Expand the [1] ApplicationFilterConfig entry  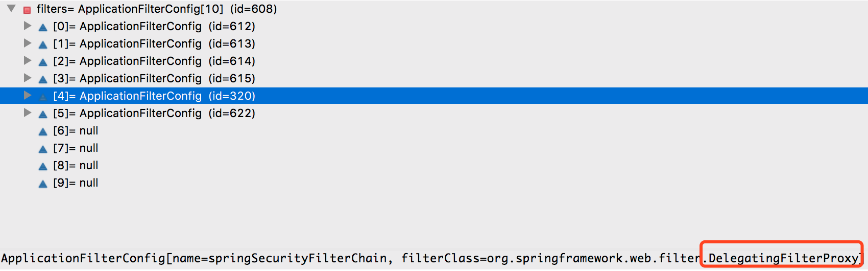(x=28, y=43)
